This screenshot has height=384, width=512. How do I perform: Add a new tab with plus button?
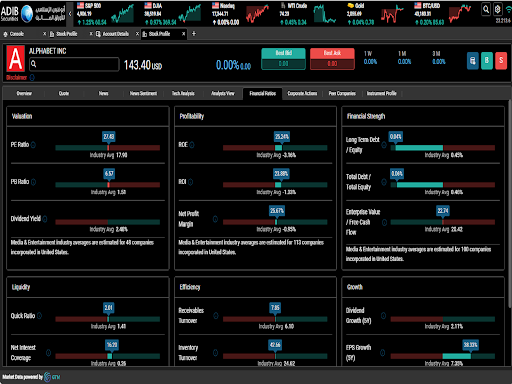(194, 34)
